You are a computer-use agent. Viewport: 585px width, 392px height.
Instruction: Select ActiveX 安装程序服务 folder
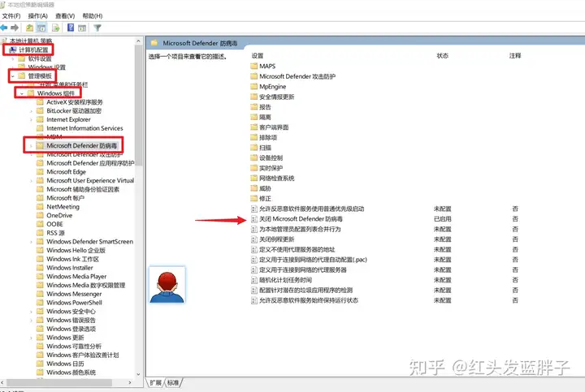(75, 102)
